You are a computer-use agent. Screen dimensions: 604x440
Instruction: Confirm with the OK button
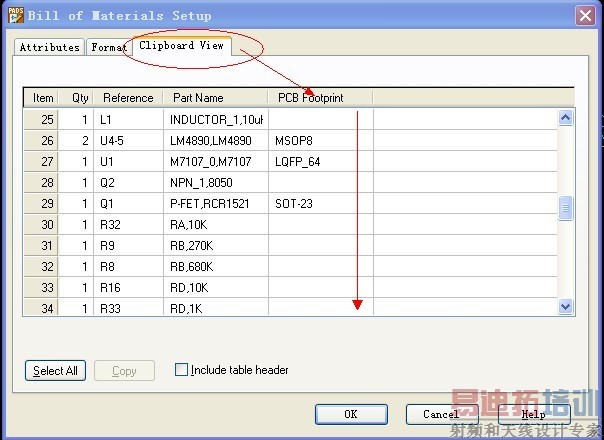[x=351, y=415]
